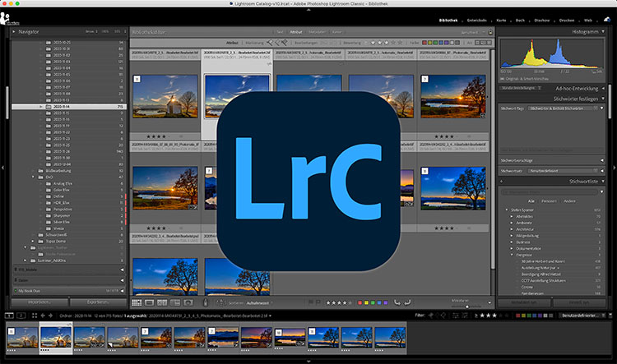This screenshot has height=364, width=617.
Task: Hide the top module picker panel
Action: click(x=308, y=9)
